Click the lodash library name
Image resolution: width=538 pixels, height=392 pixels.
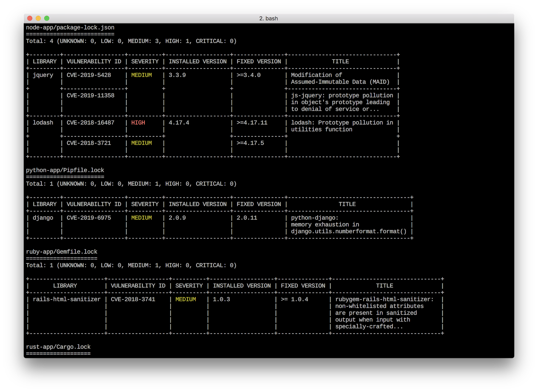coord(43,122)
